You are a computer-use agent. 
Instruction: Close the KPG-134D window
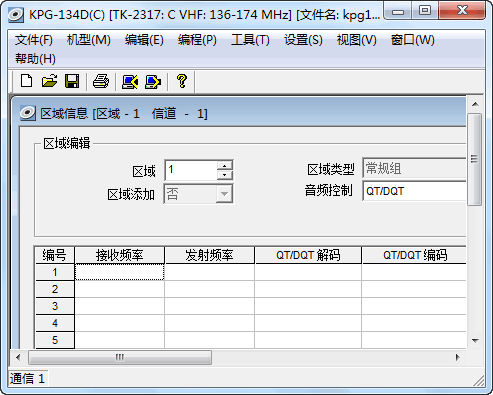point(462,11)
